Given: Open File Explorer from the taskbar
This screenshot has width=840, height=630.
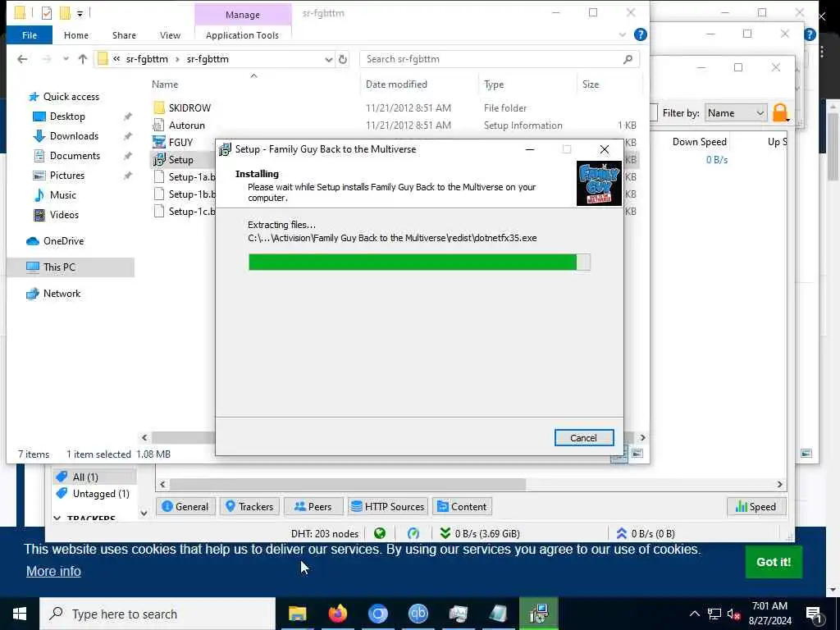Looking at the screenshot, I should 297,614.
